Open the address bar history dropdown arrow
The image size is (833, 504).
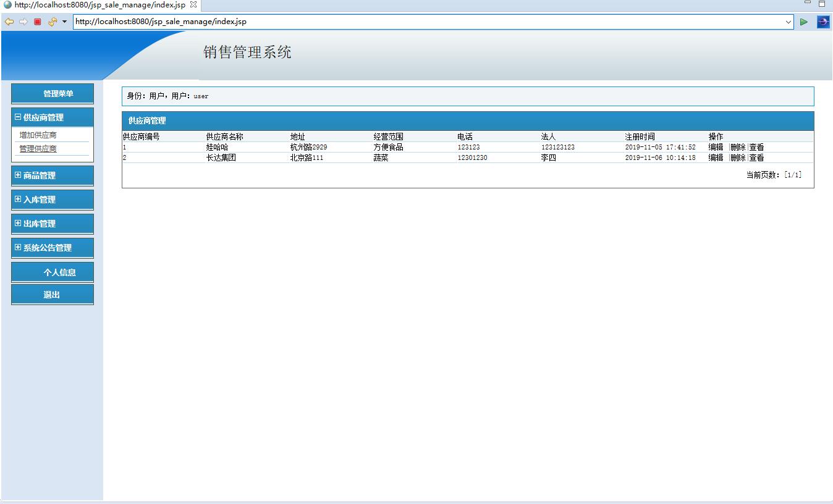(x=789, y=21)
